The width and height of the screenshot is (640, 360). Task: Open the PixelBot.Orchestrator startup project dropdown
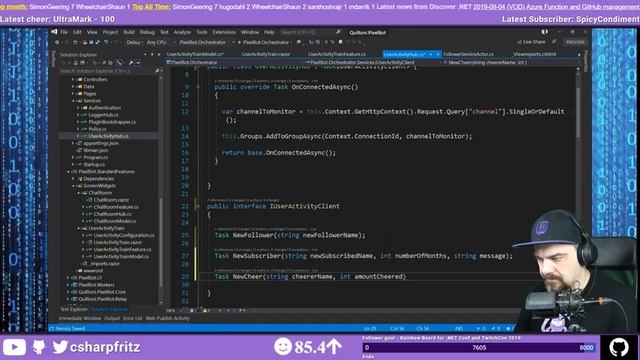(x=205, y=42)
